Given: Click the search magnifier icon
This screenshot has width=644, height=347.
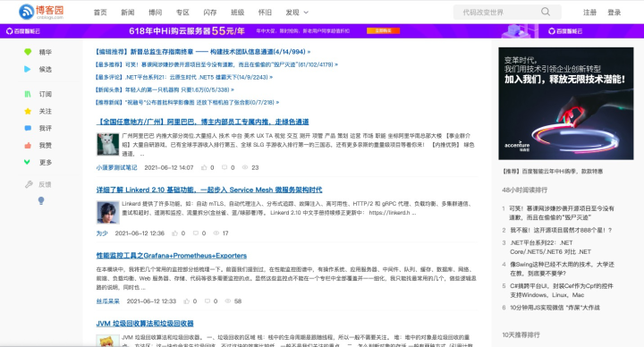Looking at the screenshot, I should coord(546,12).
